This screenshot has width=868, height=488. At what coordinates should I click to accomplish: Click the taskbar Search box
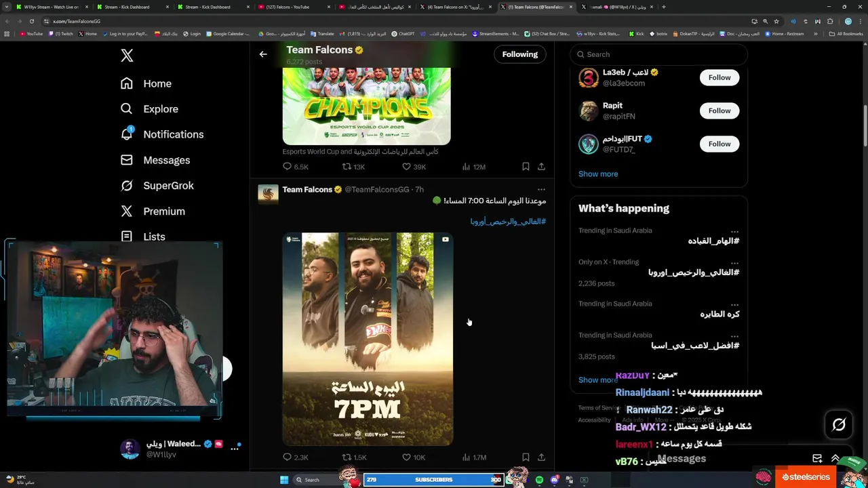[x=317, y=480]
